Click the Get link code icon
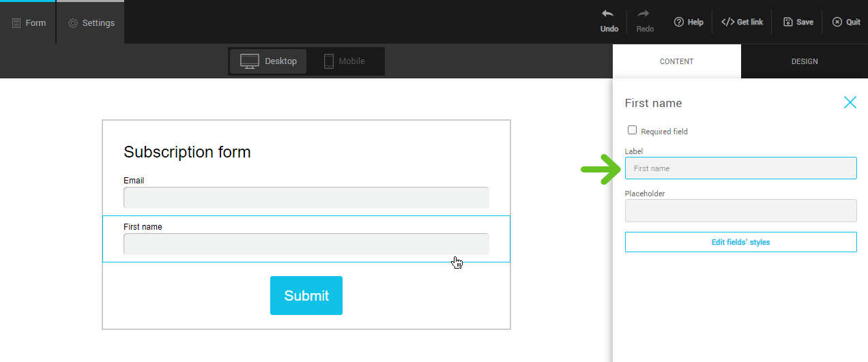The image size is (868, 362). click(728, 22)
